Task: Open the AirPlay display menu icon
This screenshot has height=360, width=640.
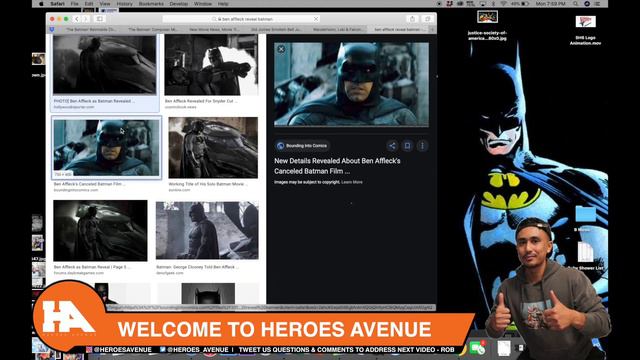Action: click(x=482, y=4)
